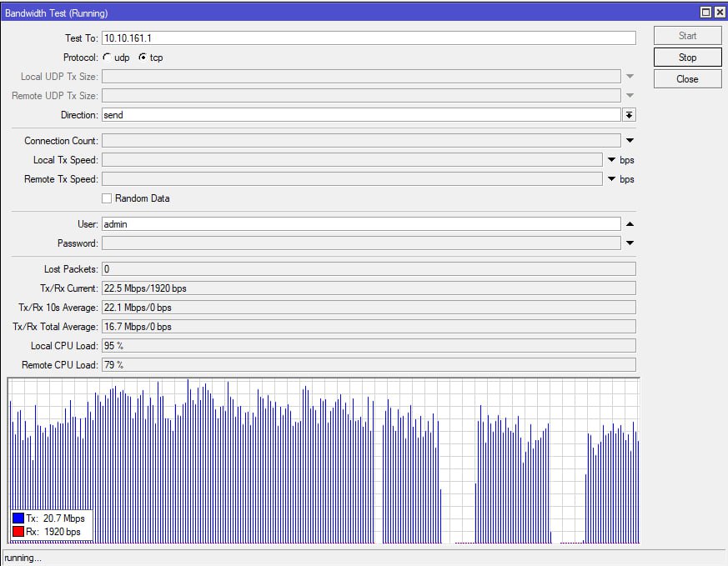Open the Direction dropdown
The height and width of the screenshot is (566, 728).
(x=629, y=115)
